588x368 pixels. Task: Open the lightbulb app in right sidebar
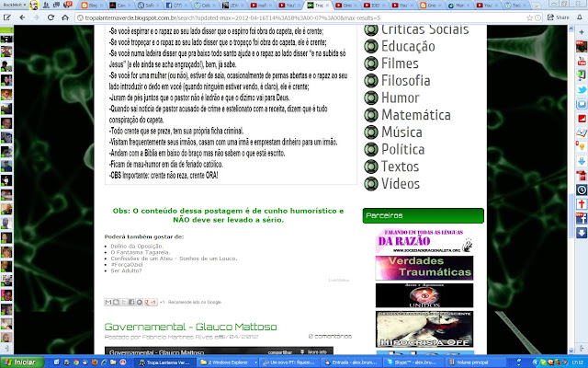tap(582, 146)
